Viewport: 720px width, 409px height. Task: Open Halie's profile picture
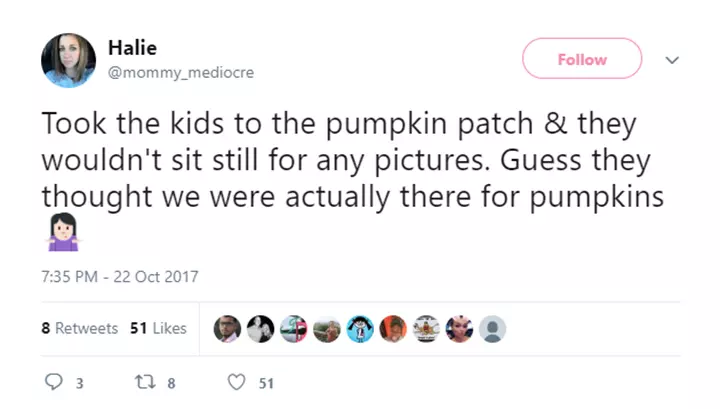pos(68,60)
